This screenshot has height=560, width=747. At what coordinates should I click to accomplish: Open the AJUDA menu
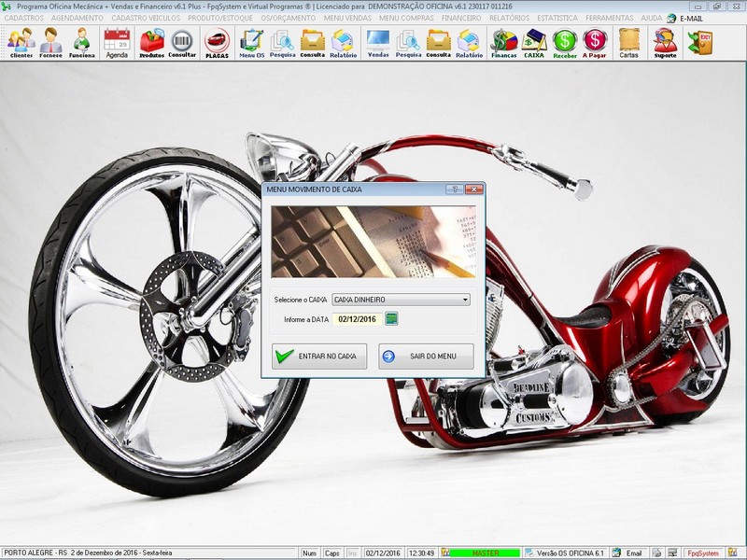(651, 18)
